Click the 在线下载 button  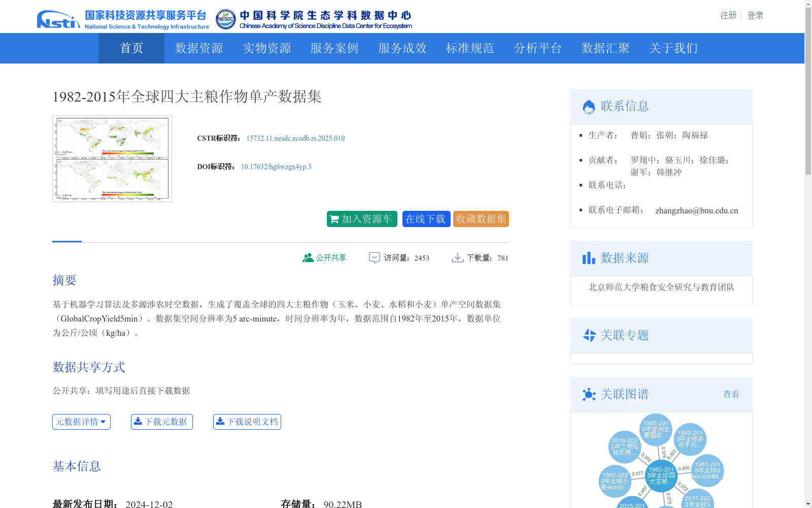426,219
